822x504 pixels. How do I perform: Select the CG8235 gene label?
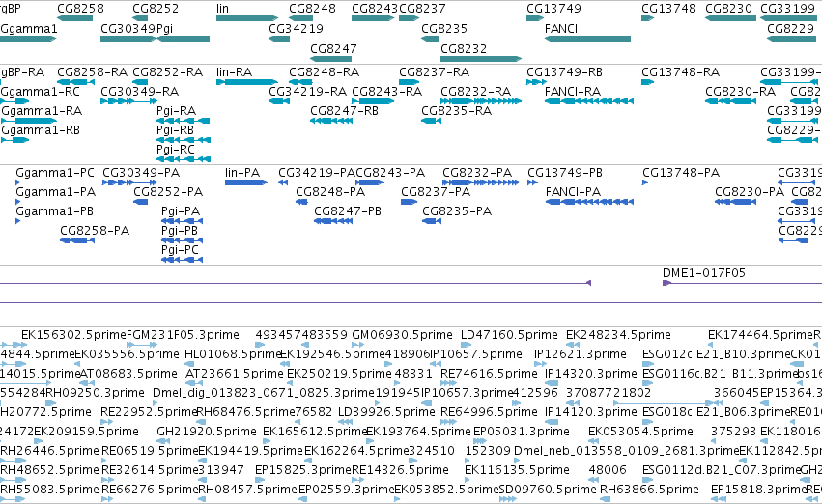[x=444, y=29]
